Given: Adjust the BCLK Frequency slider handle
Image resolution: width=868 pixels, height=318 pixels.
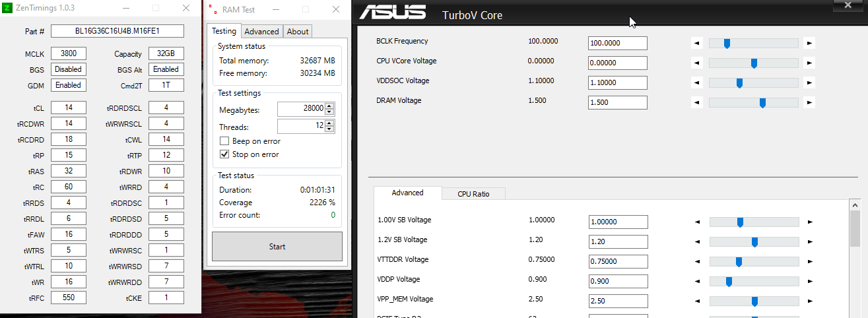Looking at the screenshot, I should 727,44.
